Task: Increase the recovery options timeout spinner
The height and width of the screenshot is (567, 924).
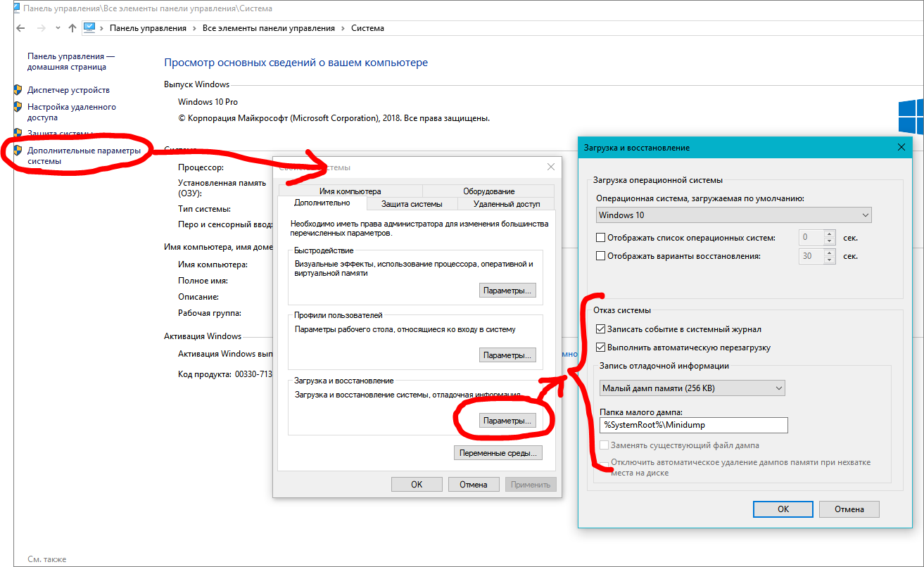Action: coord(829,253)
